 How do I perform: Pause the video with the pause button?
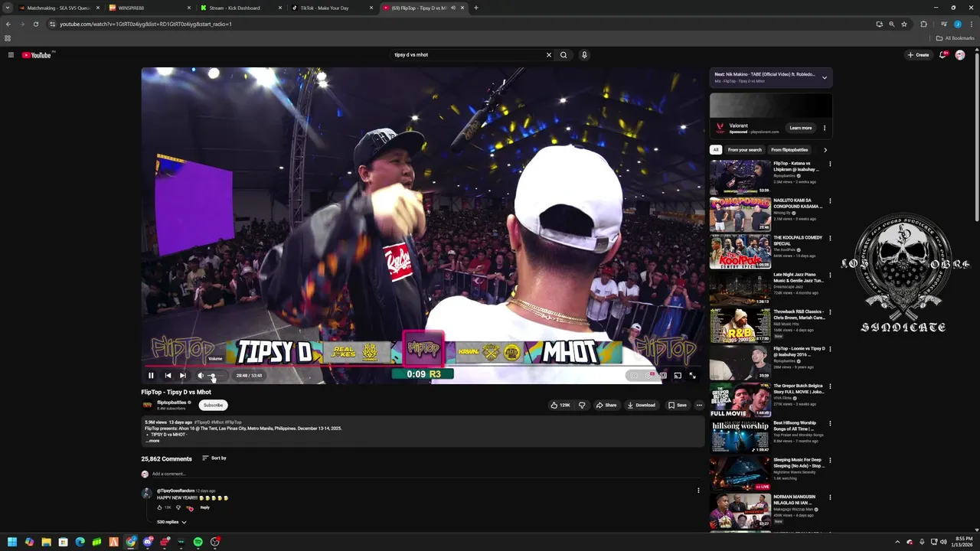151,375
